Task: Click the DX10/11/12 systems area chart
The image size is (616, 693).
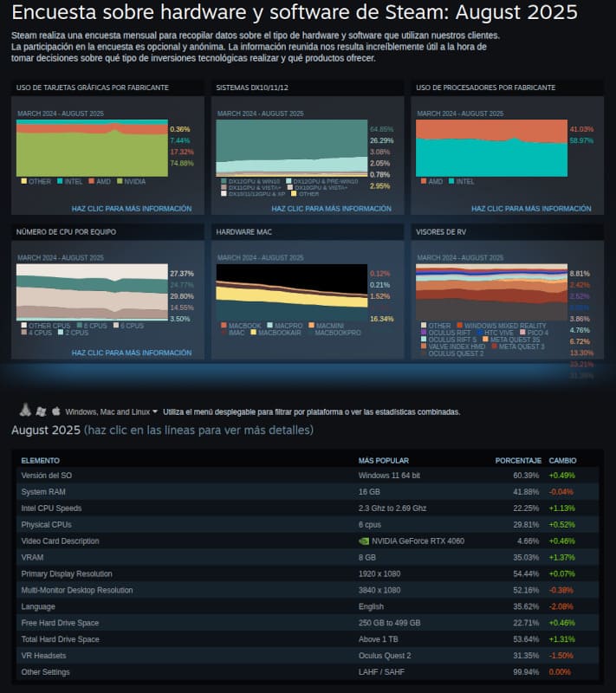Action: (292, 148)
